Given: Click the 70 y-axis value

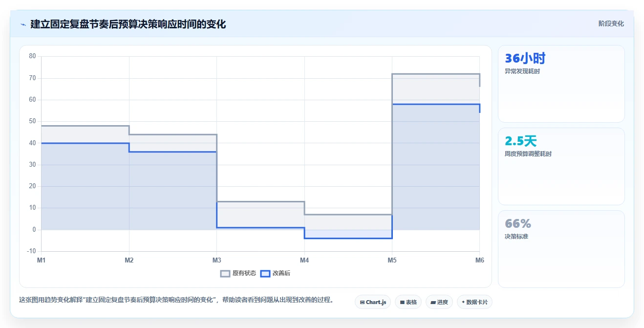Looking at the screenshot, I should (33, 78).
